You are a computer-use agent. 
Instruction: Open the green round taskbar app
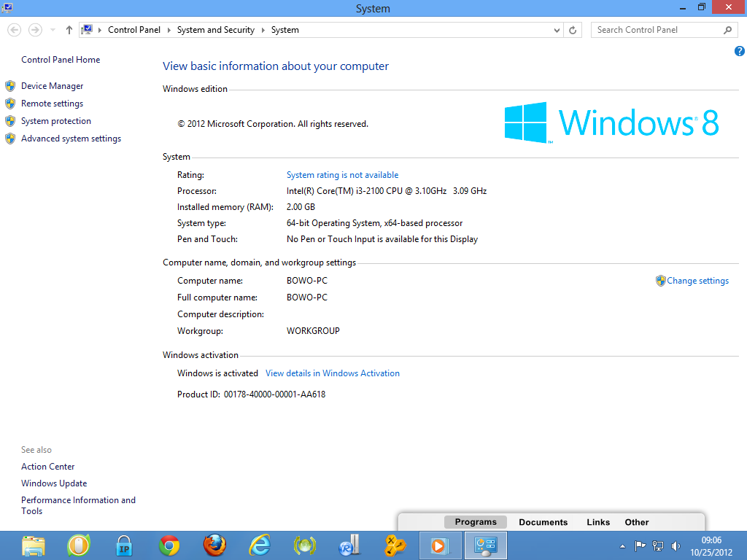[x=79, y=545]
